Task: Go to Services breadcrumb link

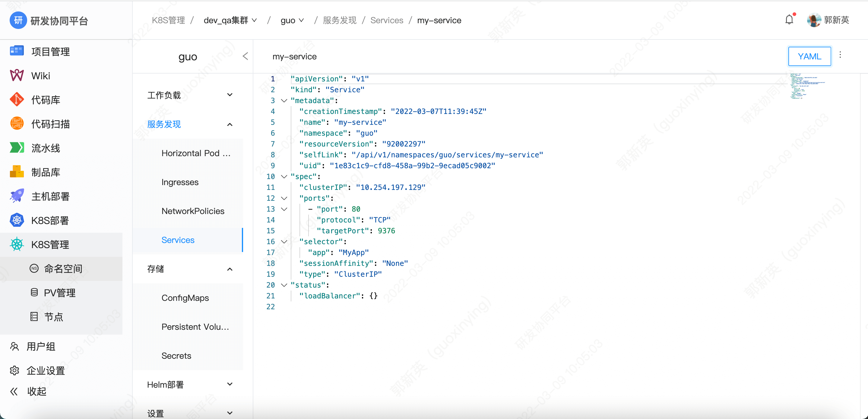Action: pyautogui.click(x=386, y=20)
